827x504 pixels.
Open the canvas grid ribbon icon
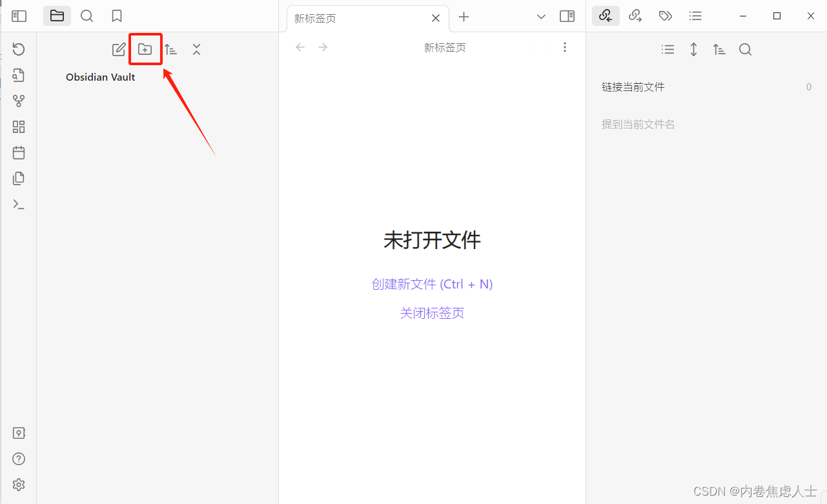tap(19, 126)
